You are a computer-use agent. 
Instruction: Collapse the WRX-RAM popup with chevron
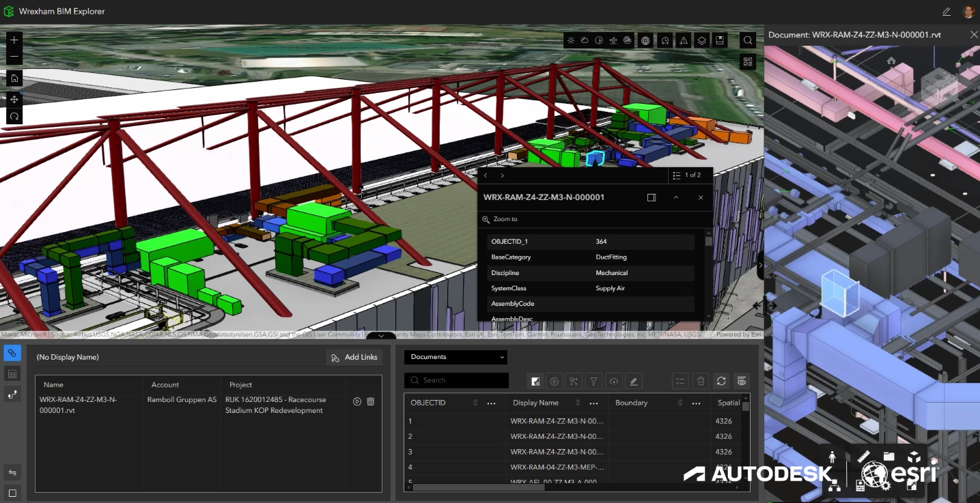click(x=676, y=197)
